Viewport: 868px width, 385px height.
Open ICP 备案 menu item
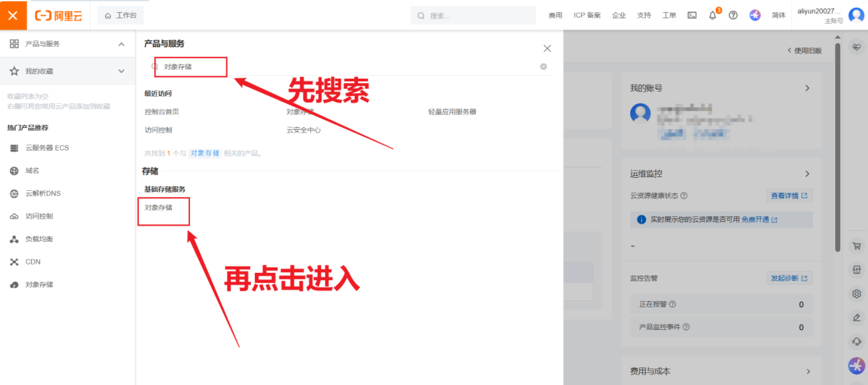point(587,15)
